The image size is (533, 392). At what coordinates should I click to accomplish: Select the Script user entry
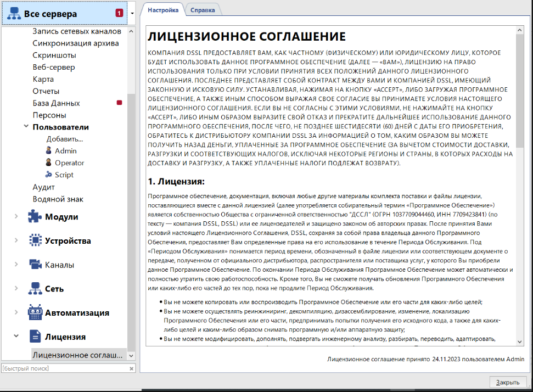click(64, 175)
